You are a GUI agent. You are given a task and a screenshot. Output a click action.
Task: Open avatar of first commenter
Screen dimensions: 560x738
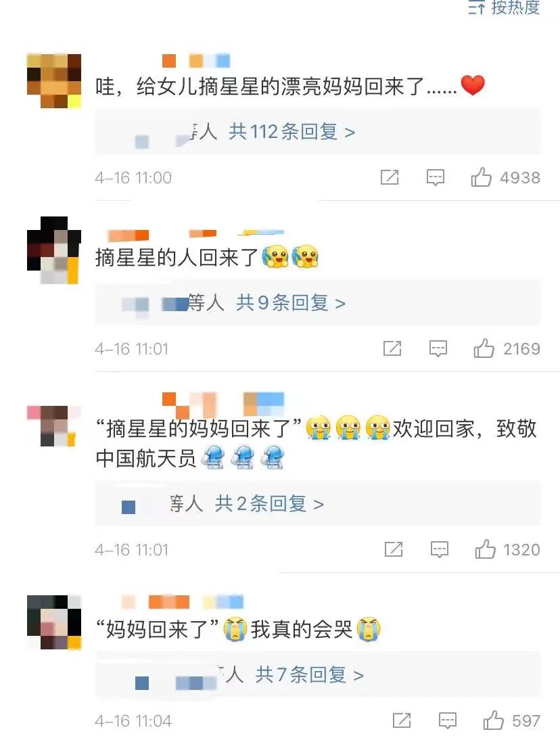tap(54, 81)
